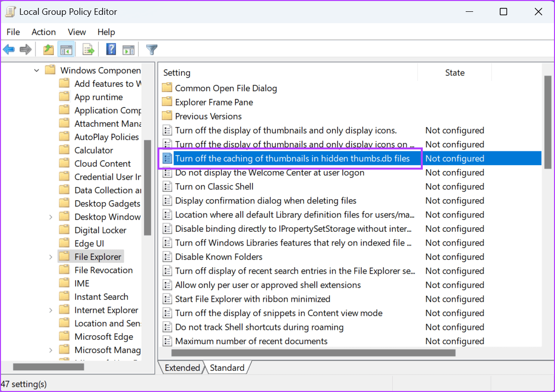
Task: Open Help via the question mark icon
Action: coord(111,49)
